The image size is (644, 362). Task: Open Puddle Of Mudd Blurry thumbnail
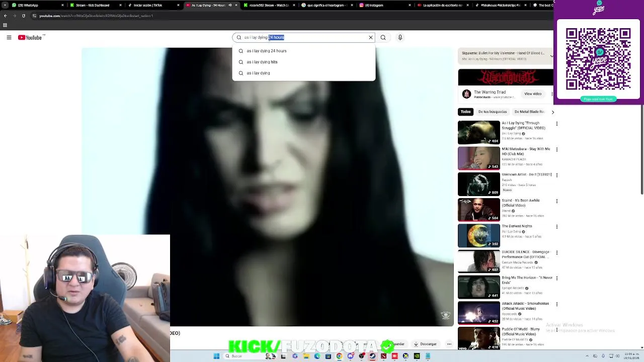479,338
